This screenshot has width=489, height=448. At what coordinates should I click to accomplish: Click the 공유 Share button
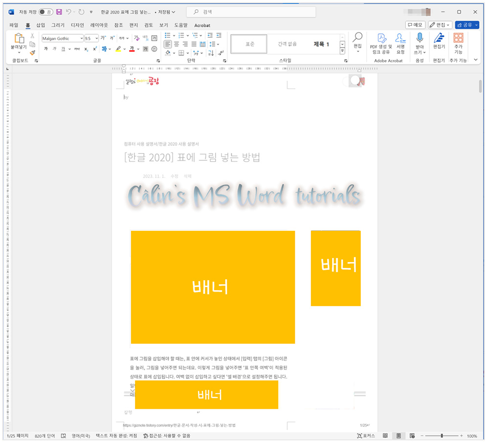tap(467, 25)
